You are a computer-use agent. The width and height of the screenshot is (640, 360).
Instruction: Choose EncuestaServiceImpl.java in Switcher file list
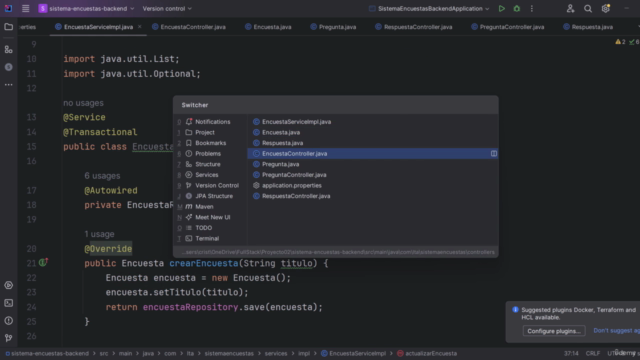tap(373, 122)
